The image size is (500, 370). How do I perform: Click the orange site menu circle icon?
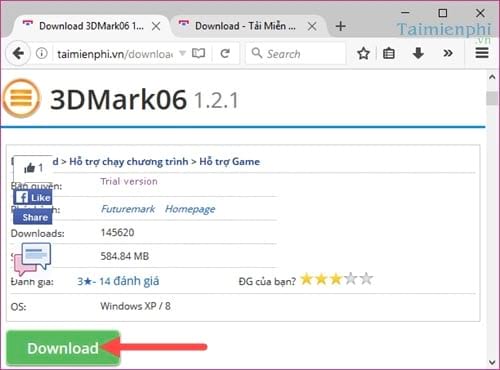tap(22, 98)
